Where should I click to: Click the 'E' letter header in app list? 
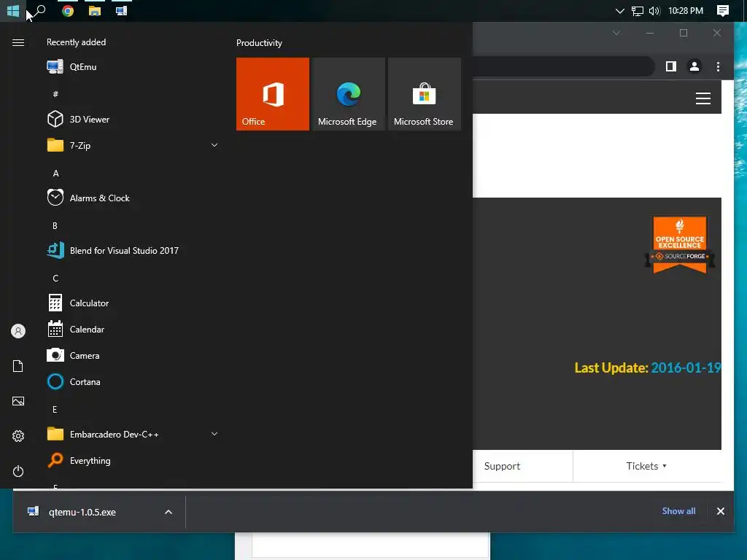(55, 410)
